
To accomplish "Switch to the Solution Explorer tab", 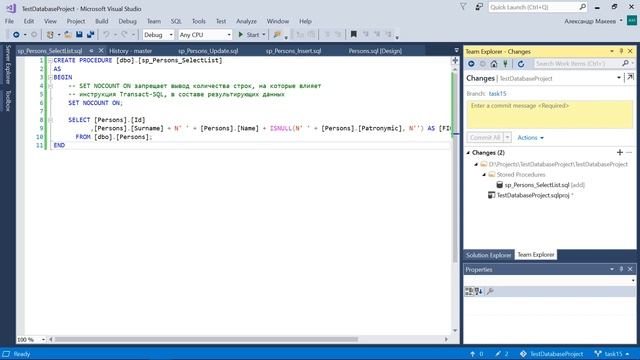I will click(x=489, y=255).
